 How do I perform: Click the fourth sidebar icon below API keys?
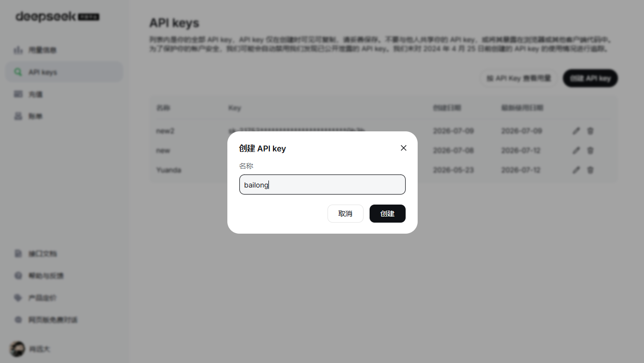[19, 116]
